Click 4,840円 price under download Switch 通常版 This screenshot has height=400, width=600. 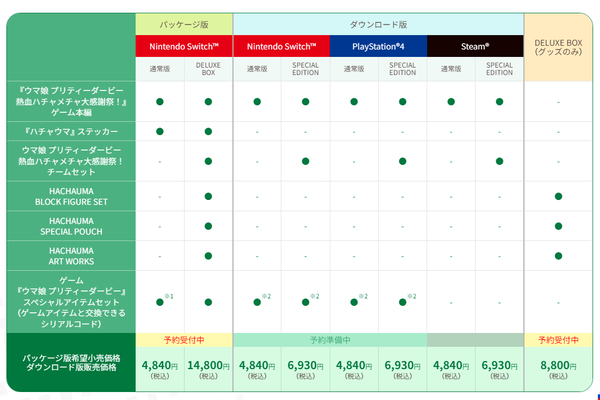click(257, 366)
